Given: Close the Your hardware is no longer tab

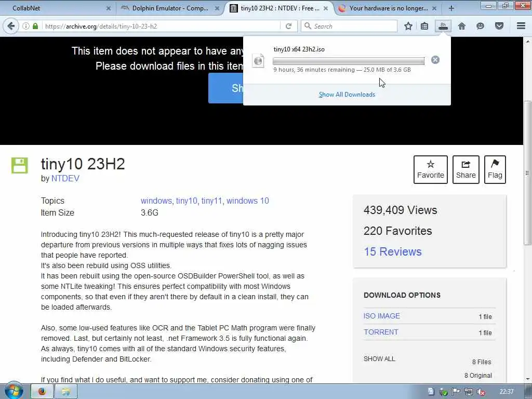Looking at the screenshot, I should coord(434,8).
